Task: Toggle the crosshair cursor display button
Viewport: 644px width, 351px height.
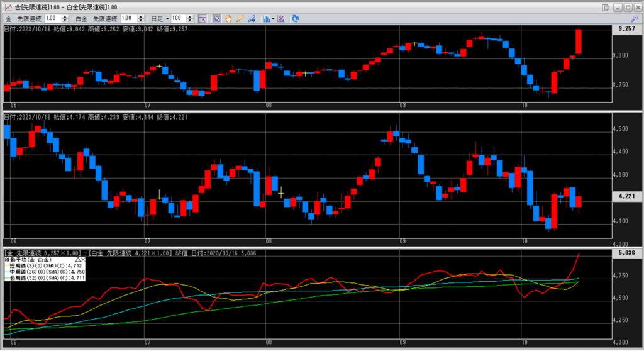Action: coord(203,19)
